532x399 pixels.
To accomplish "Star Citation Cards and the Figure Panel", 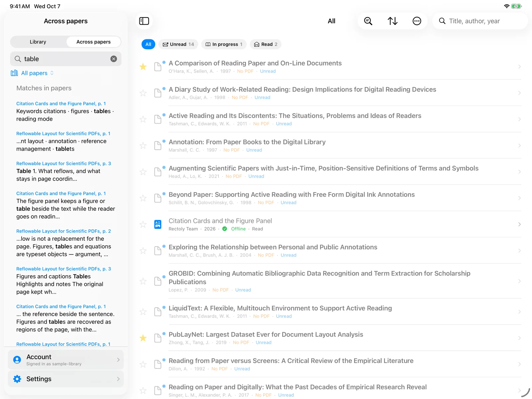I will coord(143,224).
